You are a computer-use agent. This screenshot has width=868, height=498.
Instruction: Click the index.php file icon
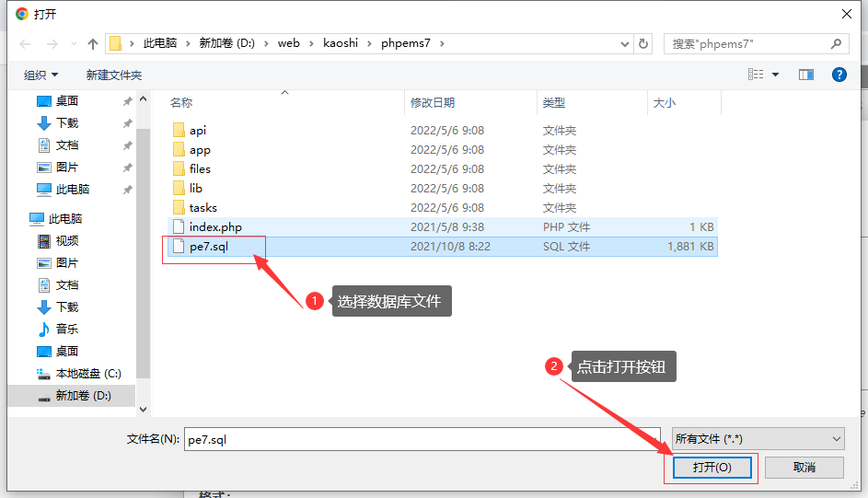[x=179, y=226]
